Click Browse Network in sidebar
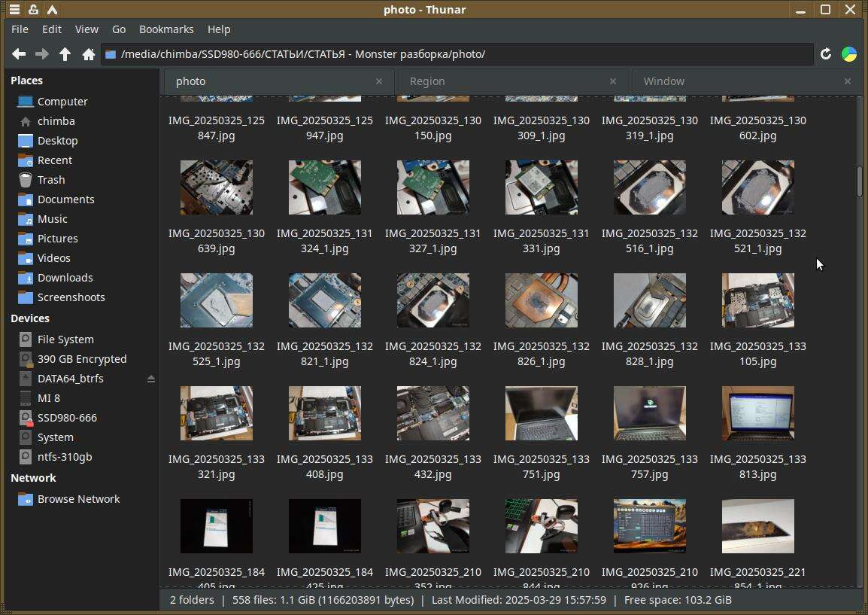This screenshot has height=615, width=868. [x=78, y=499]
